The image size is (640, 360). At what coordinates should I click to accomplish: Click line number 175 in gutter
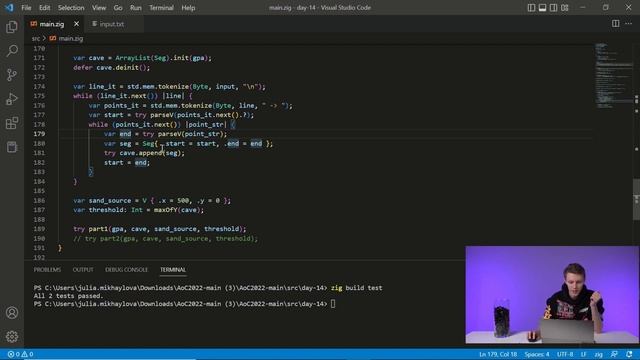[39, 96]
